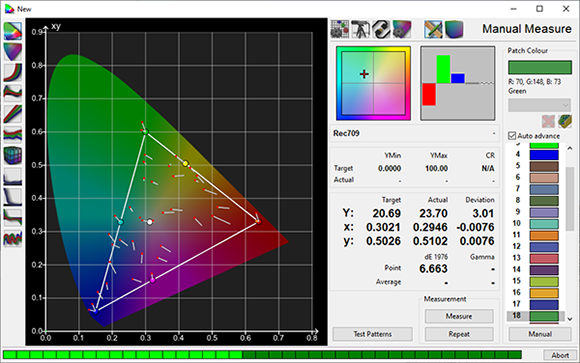Select blue-grey patch swatch number 7

[544, 189]
